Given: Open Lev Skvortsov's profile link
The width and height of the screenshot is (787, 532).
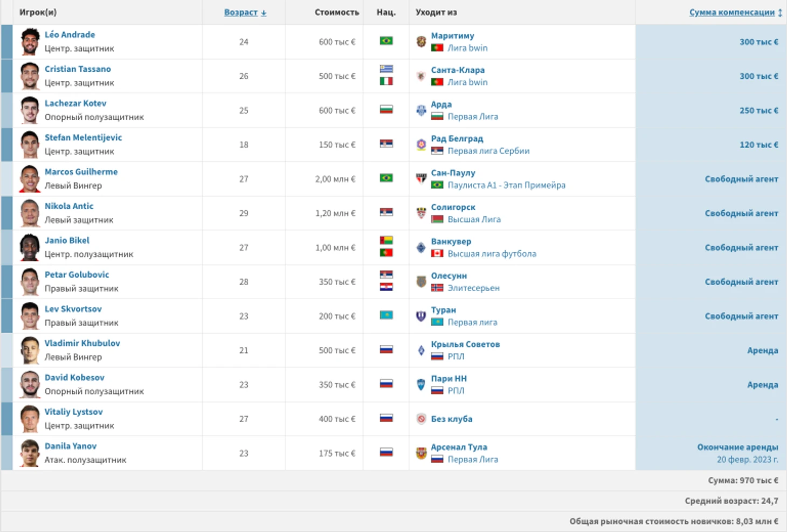Looking at the screenshot, I should tap(73, 309).
